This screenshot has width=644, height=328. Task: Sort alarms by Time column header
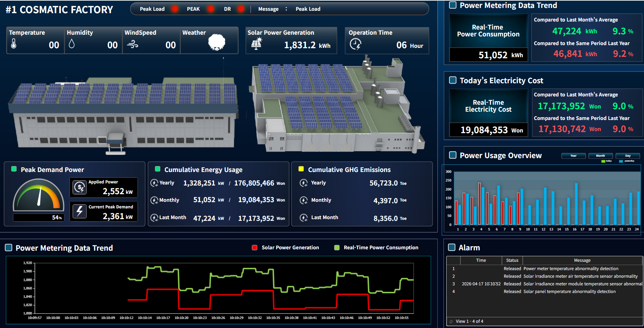coord(481,260)
